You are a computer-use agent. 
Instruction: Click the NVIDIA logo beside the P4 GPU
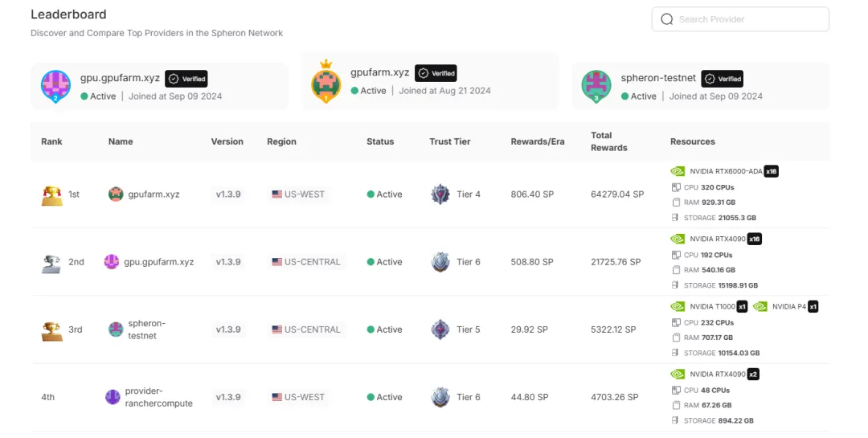pyautogui.click(x=760, y=306)
